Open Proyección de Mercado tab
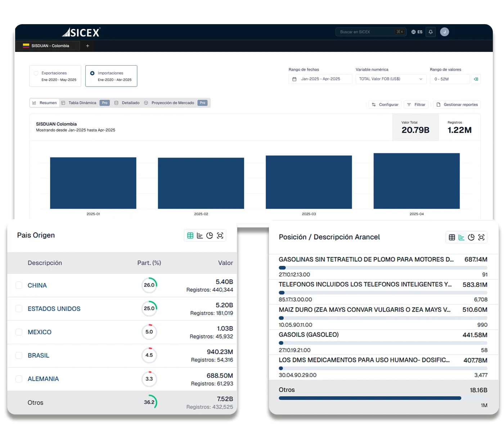The width and height of the screenshot is (504, 444). pyautogui.click(x=176, y=103)
